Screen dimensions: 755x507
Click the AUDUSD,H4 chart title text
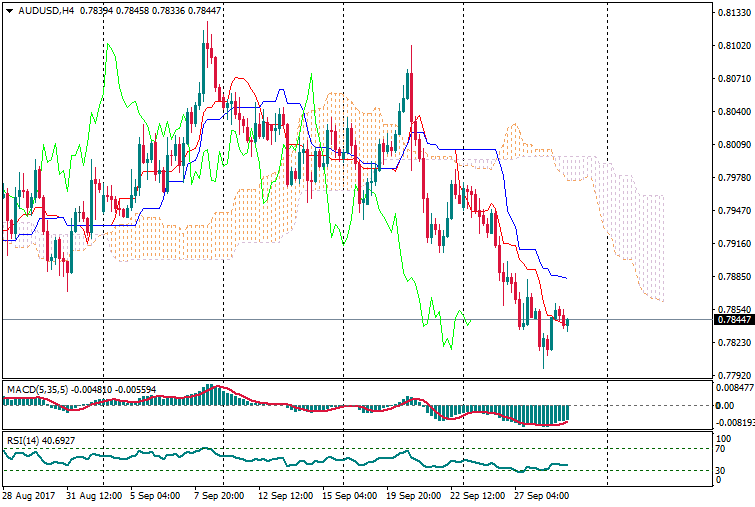coord(47,11)
